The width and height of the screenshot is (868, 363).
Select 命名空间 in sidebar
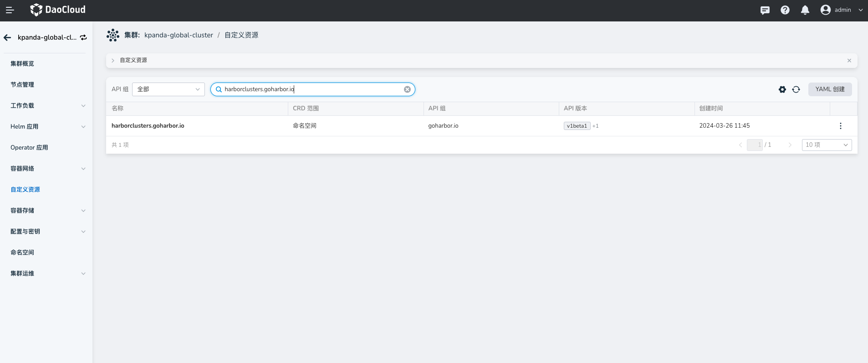click(x=22, y=253)
